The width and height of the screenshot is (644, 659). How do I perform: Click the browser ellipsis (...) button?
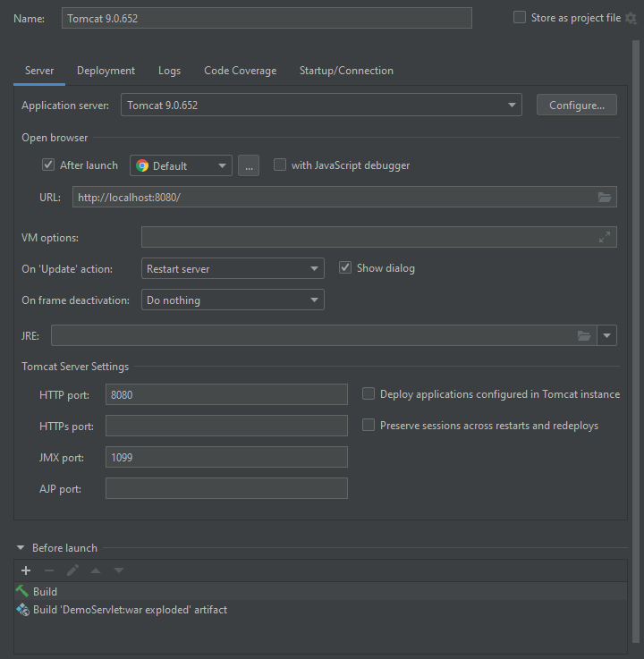click(x=249, y=165)
